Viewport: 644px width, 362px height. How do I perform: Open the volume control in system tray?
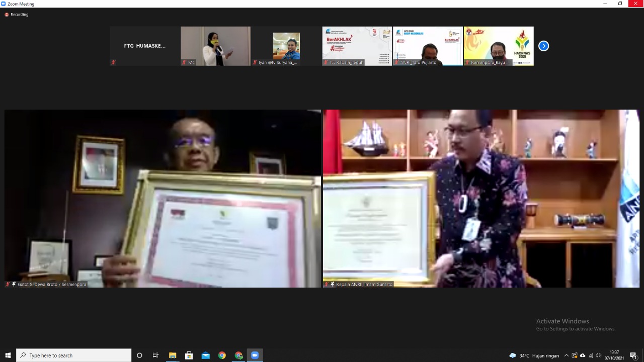pos(598,355)
